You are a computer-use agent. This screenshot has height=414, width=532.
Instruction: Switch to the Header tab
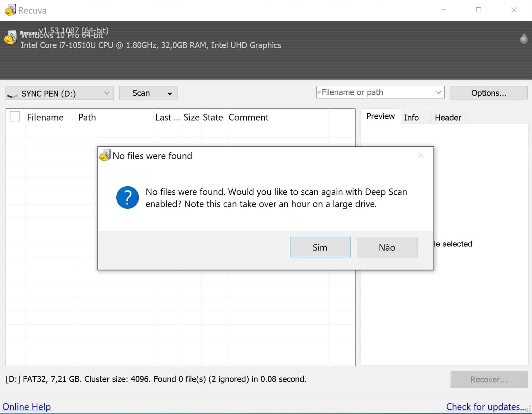click(448, 117)
